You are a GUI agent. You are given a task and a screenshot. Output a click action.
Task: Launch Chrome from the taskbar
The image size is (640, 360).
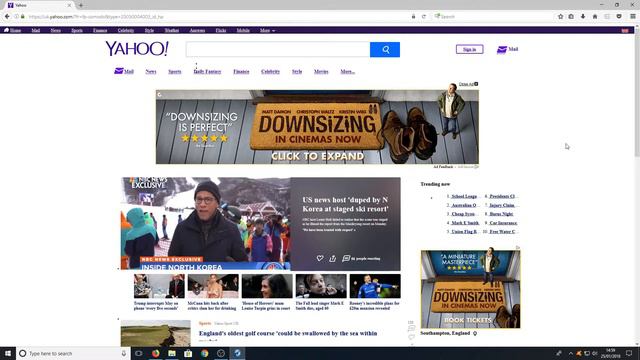click(204, 353)
